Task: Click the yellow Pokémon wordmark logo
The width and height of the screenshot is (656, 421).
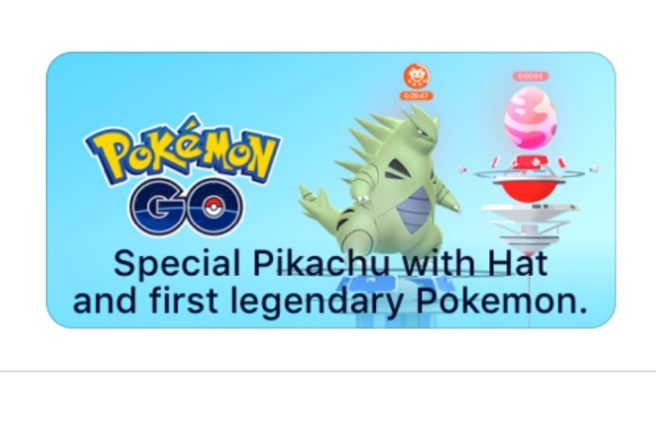Action: (x=183, y=149)
